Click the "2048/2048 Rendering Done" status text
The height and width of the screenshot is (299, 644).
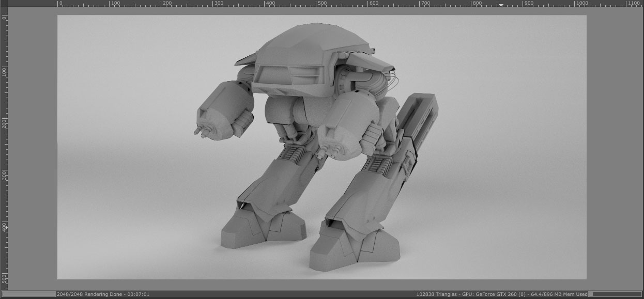tap(89, 294)
